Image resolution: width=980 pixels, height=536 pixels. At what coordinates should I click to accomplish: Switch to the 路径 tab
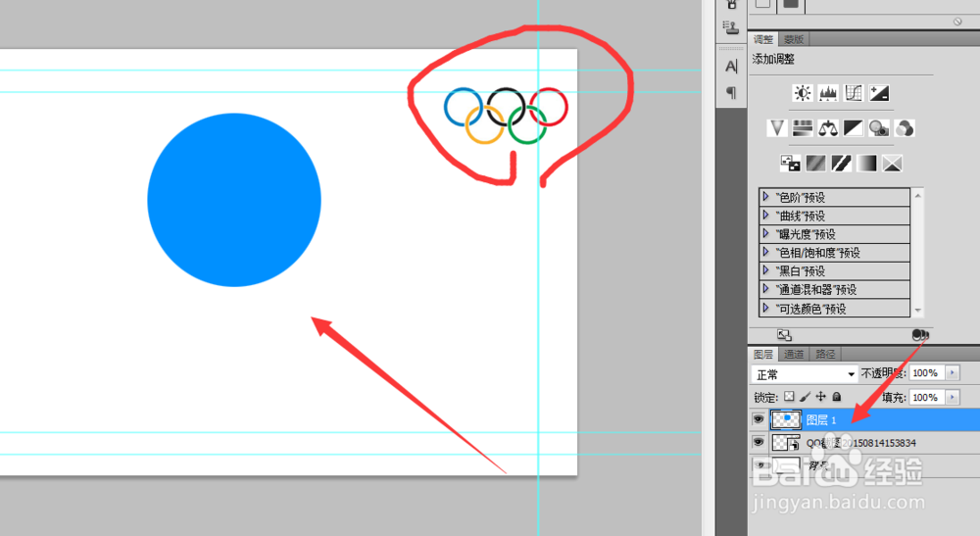[825, 354]
